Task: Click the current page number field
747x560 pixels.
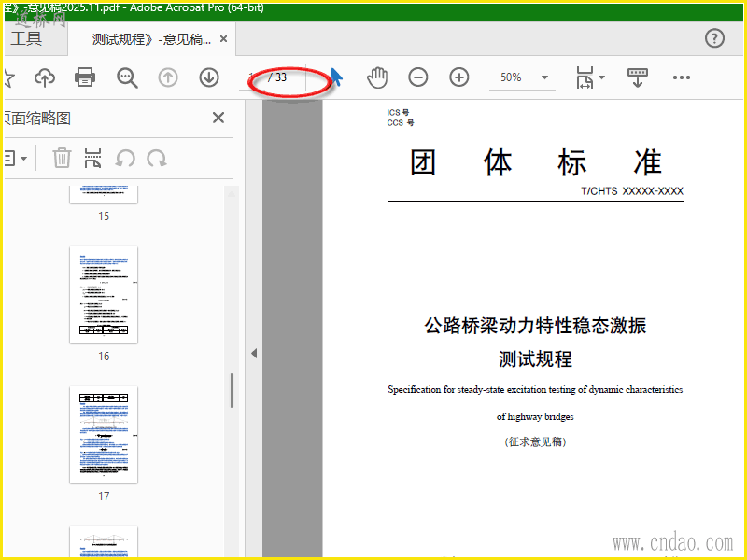Action: [251, 77]
